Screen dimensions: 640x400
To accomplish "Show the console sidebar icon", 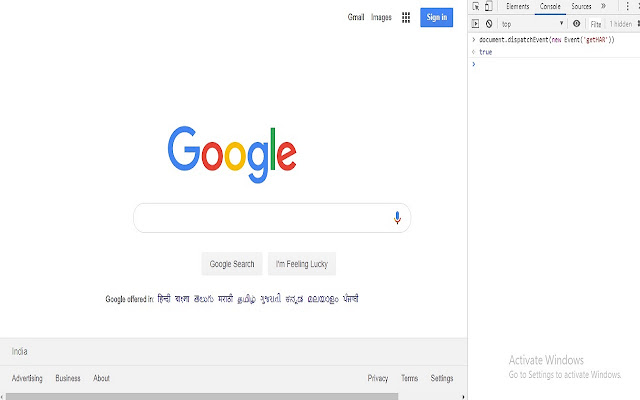I will pos(476,24).
